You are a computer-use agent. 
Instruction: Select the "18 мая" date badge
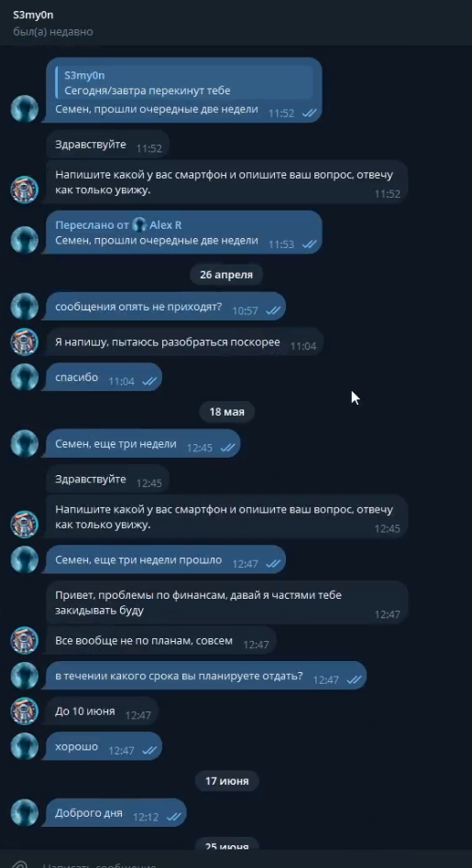coord(226,412)
